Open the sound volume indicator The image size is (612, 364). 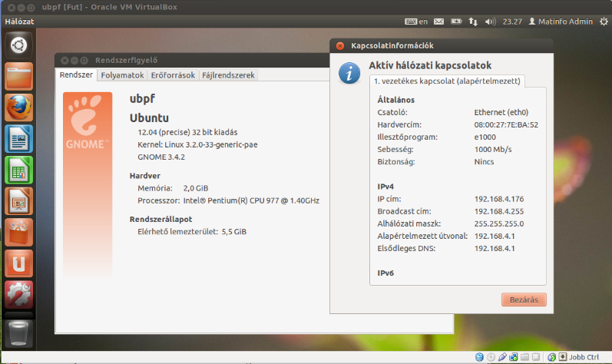[x=490, y=22]
